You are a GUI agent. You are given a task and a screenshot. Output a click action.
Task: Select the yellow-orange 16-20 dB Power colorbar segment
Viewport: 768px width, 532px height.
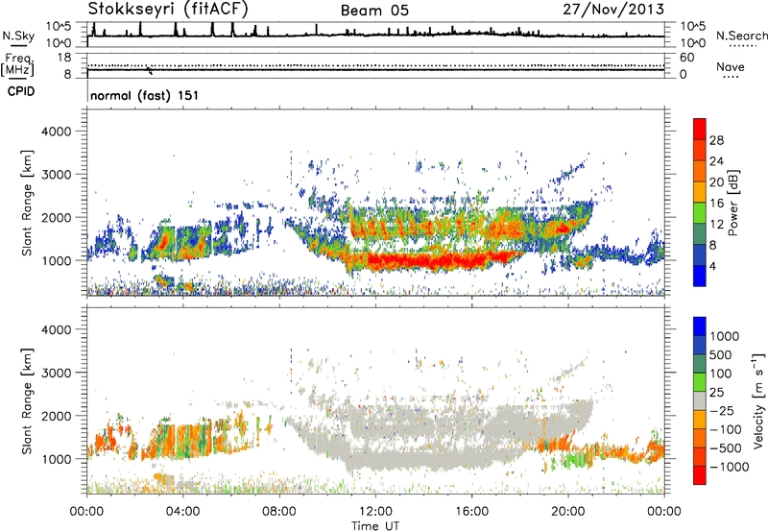click(x=700, y=192)
